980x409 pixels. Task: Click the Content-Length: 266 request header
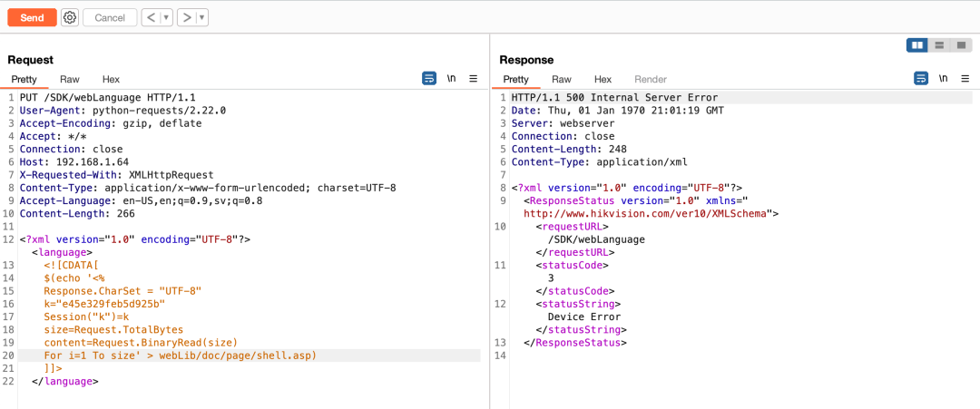[77, 213]
